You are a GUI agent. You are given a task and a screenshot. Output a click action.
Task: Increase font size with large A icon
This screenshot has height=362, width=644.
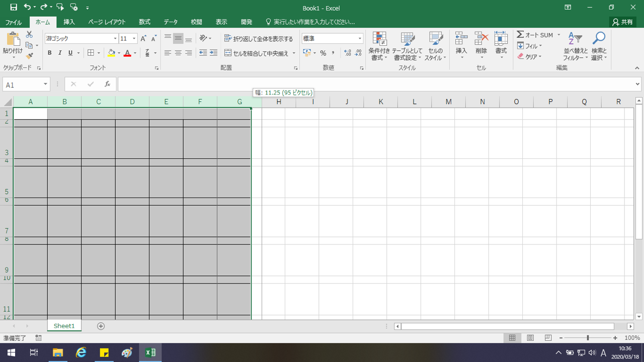(143, 39)
